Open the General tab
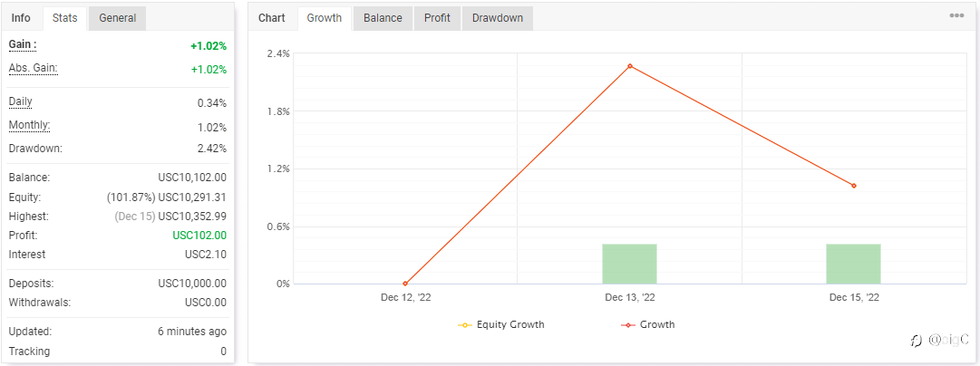Image resolution: width=980 pixels, height=366 pixels. 118,18
